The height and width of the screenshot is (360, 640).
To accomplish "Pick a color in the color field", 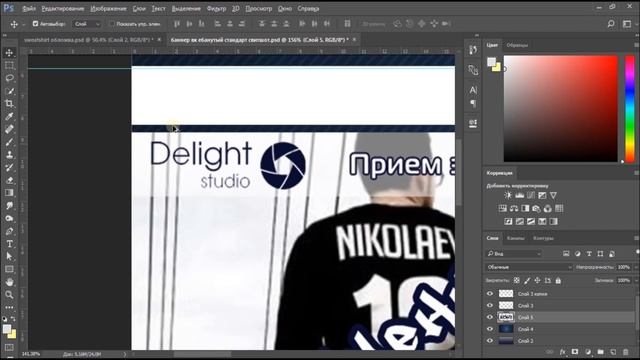I will [x=561, y=109].
